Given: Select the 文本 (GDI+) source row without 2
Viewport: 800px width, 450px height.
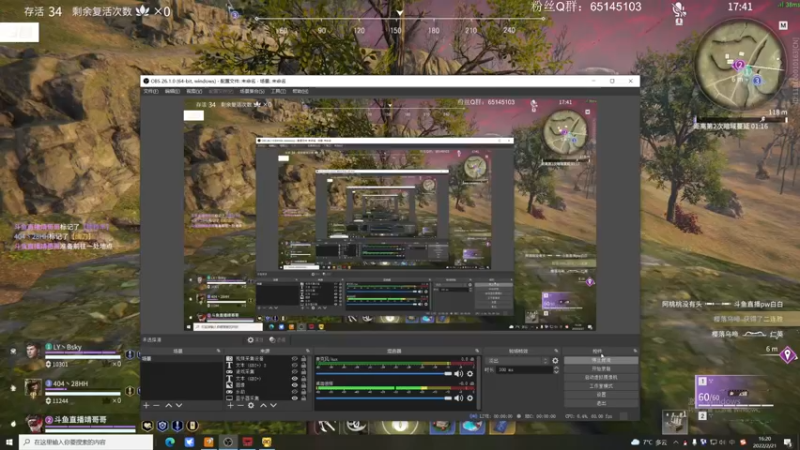Looking at the screenshot, I should click(x=248, y=379).
